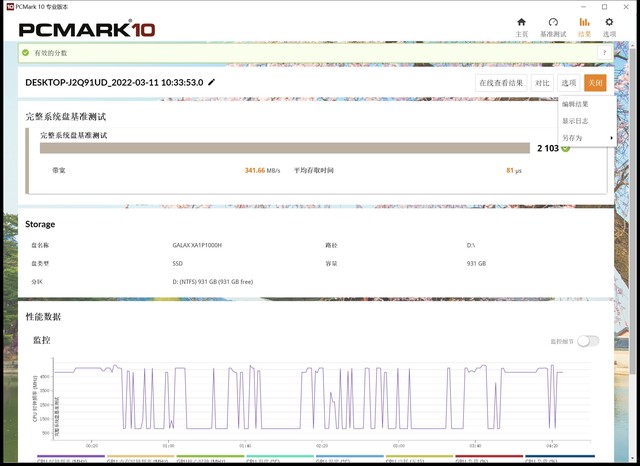
Task: Expand the 另存为 submenu arrow
Action: [611, 138]
